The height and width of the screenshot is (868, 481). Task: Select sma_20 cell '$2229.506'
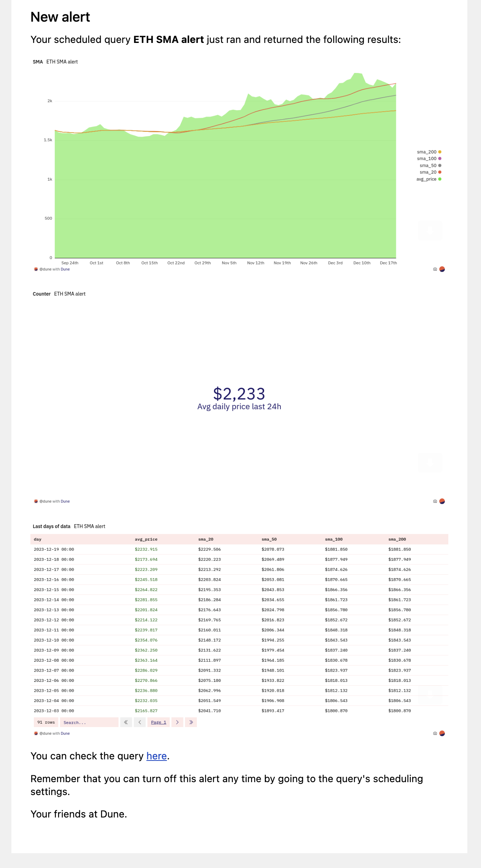coord(209,549)
